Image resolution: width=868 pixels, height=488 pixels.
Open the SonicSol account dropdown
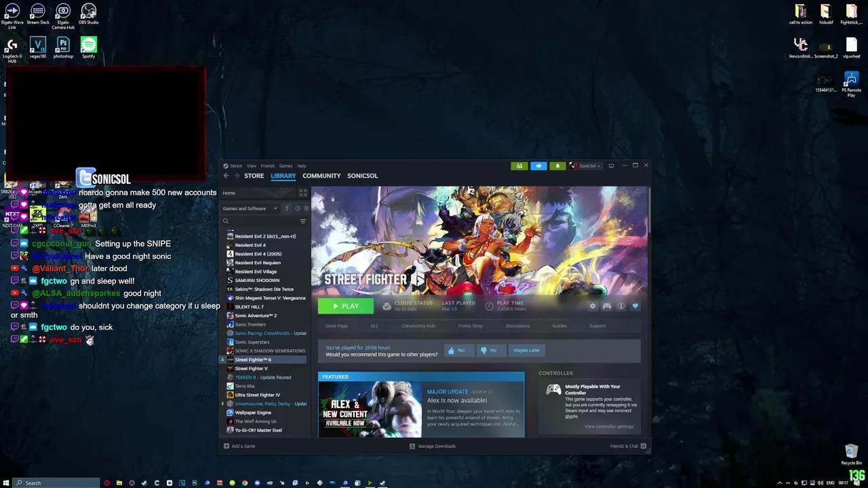[585, 166]
